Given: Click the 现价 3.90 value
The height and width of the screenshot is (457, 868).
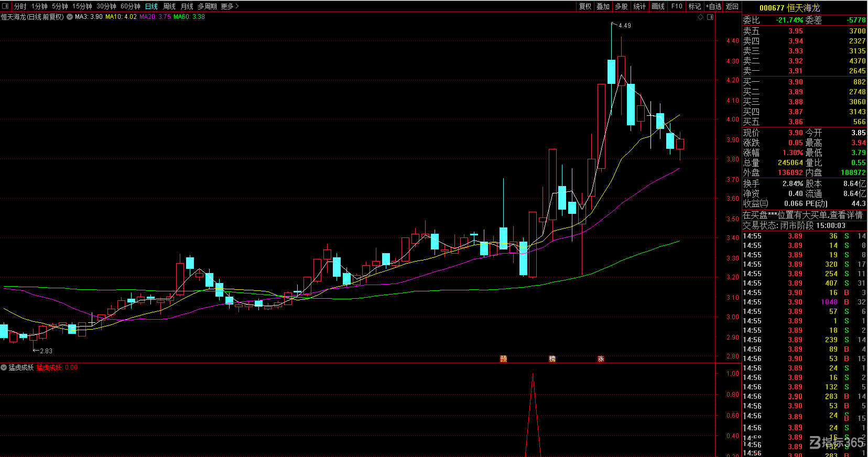Looking at the screenshot, I should 796,133.
